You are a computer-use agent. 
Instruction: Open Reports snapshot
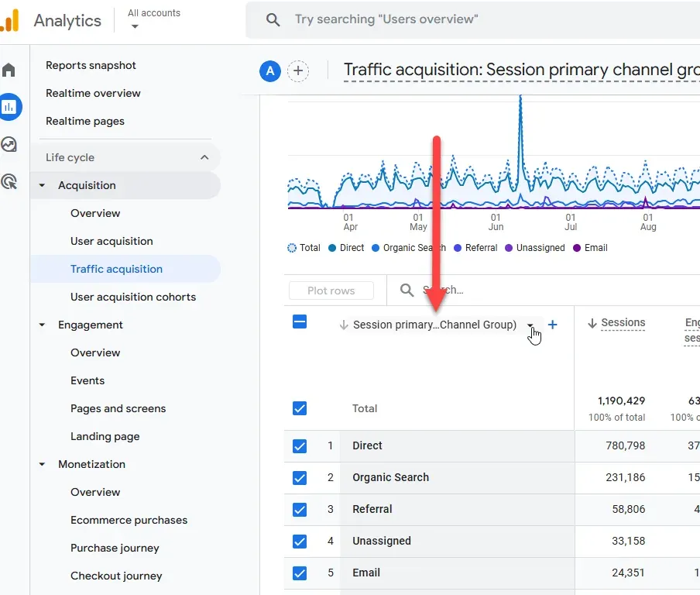[x=91, y=65]
